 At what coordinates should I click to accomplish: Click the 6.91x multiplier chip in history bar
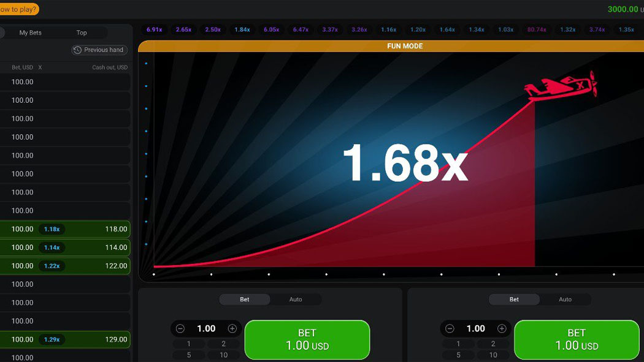point(154,29)
